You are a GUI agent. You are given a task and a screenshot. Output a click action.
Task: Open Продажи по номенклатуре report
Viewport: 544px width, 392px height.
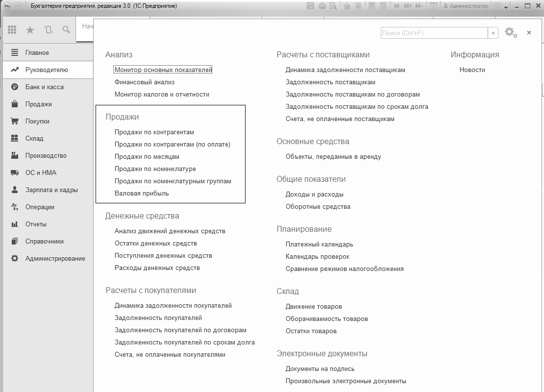tap(155, 169)
